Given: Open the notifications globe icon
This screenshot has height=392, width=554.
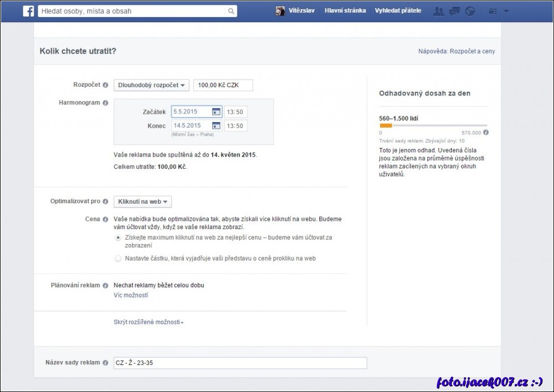Looking at the screenshot, I should [x=470, y=11].
